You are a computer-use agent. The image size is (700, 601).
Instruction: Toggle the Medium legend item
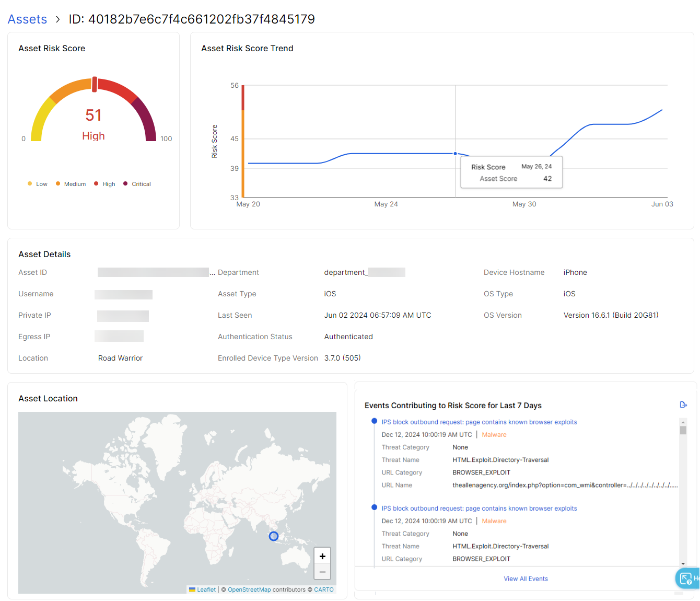coord(71,184)
